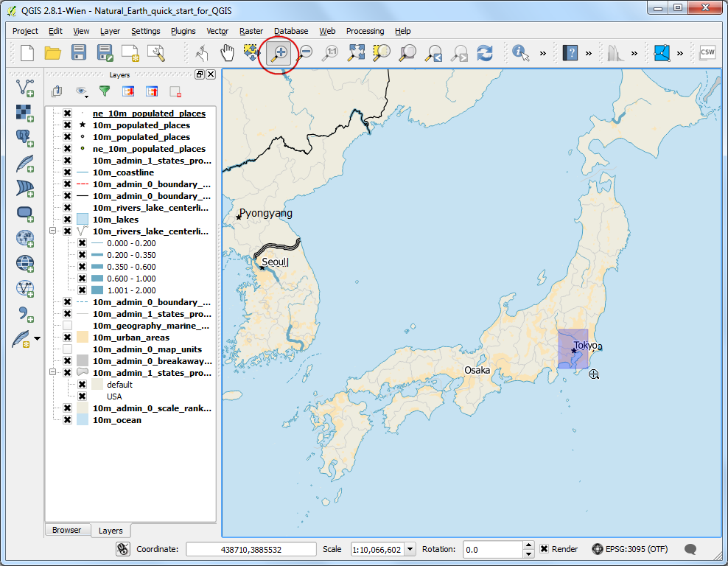Add a WMS/WMTS globe layer
The image size is (728, 566).
[x=25, y=239]
